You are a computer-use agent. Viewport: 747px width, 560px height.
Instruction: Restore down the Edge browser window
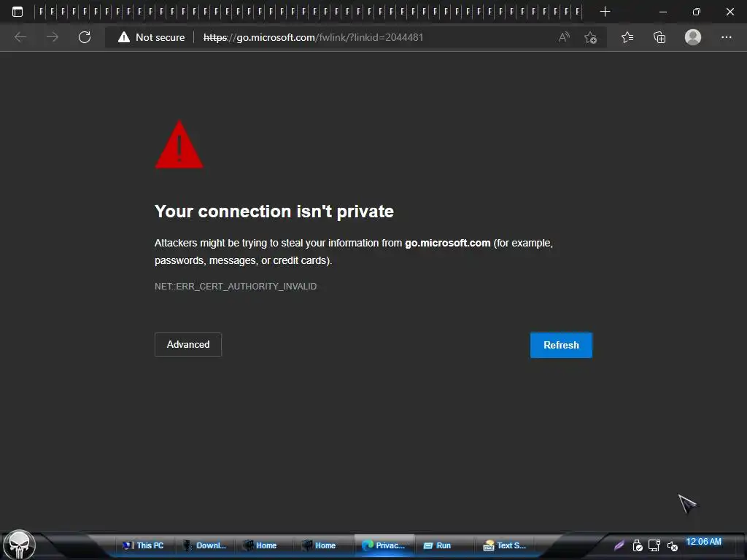pos(697,12)
